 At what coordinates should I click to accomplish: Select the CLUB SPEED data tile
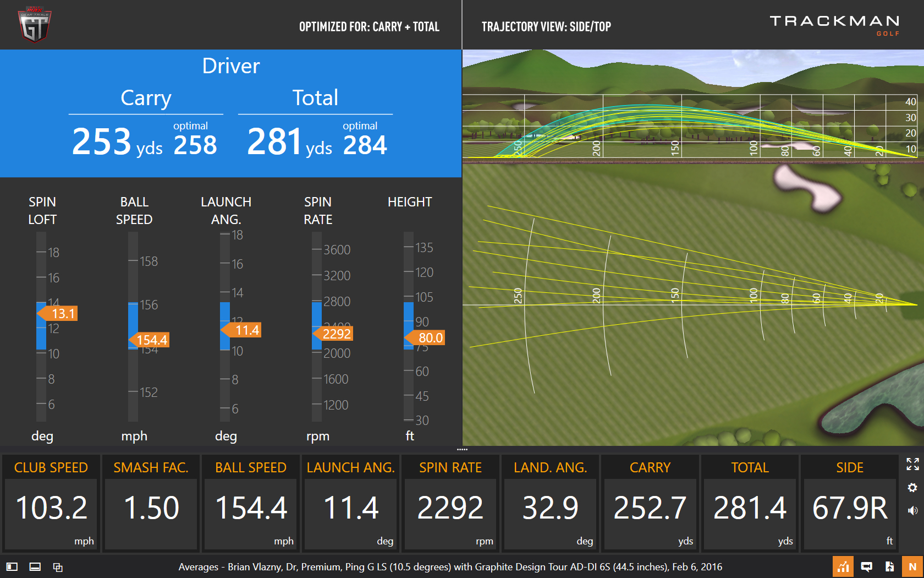[51, 502]
